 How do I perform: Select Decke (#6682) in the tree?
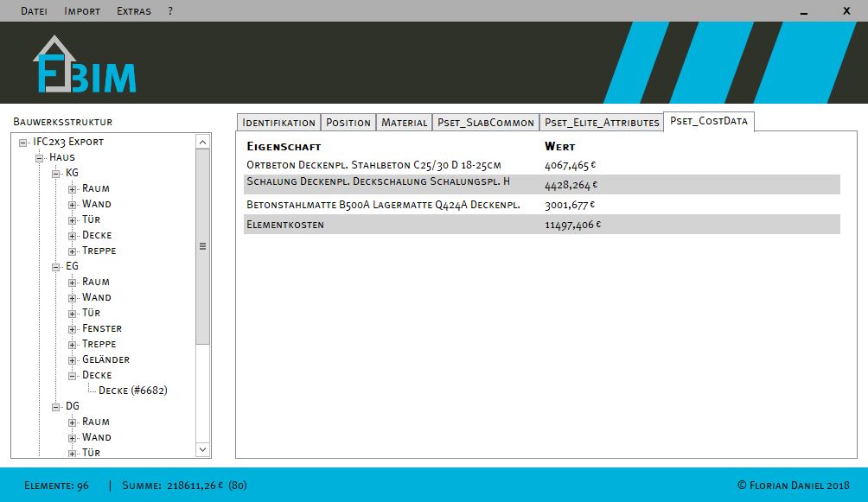pyautogui.click(x=132, y=391)
